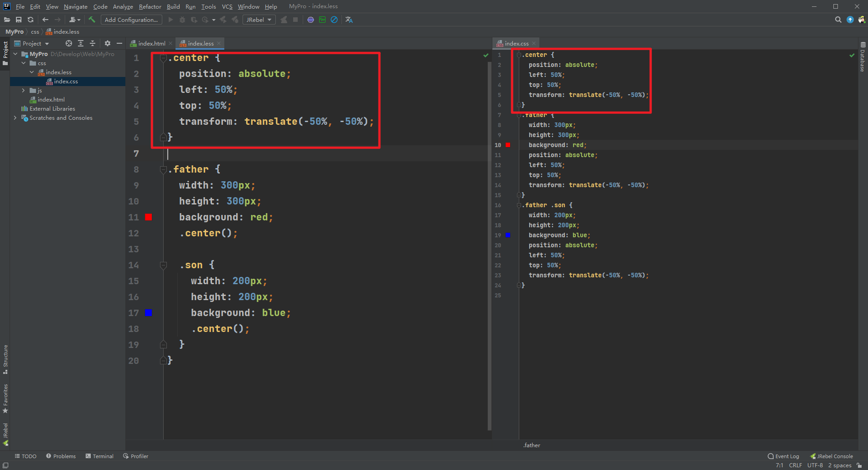The width and height of the screenshot is (868, 470).
Task: Click blue color swatch on line 17
Action: [149, 313]
